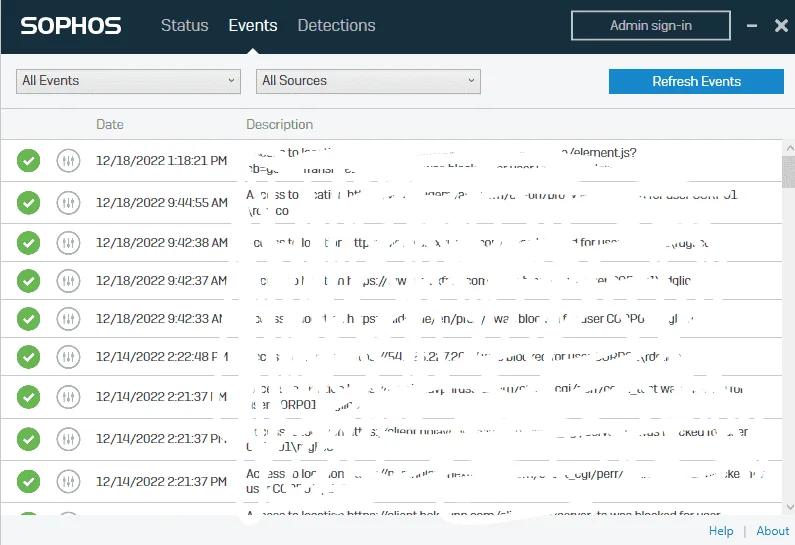
Task: Minimize the Sophos window
Action: pyautogui.click(x=752, y=25)
